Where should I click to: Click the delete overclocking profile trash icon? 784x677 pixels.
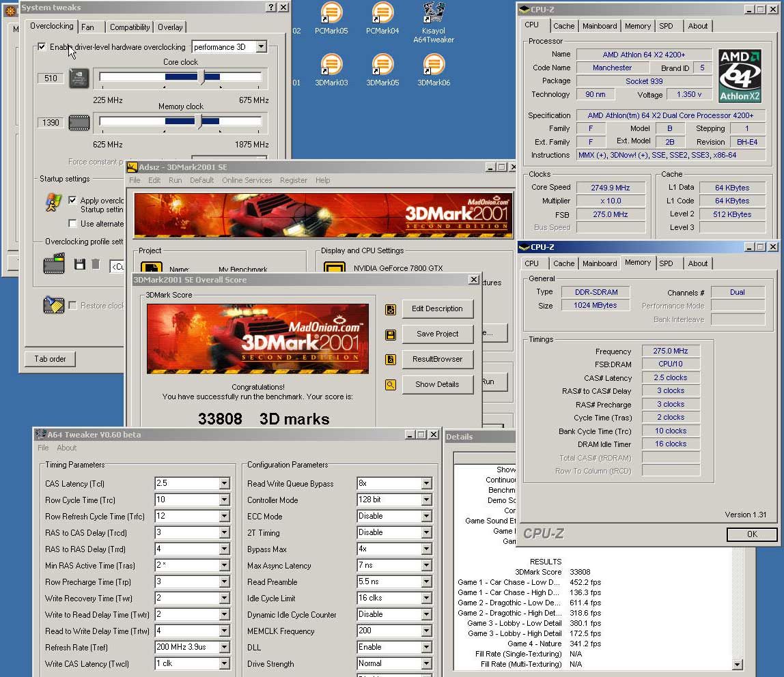(x=96, y=264)
